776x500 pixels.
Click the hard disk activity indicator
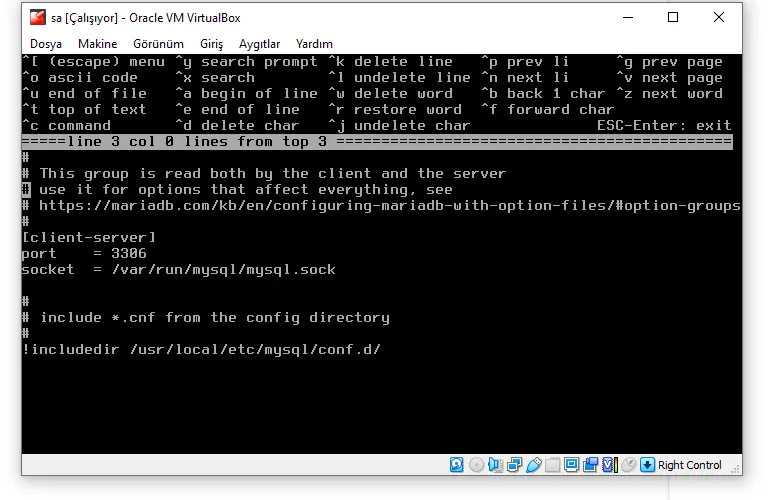(x=457, y=465)
